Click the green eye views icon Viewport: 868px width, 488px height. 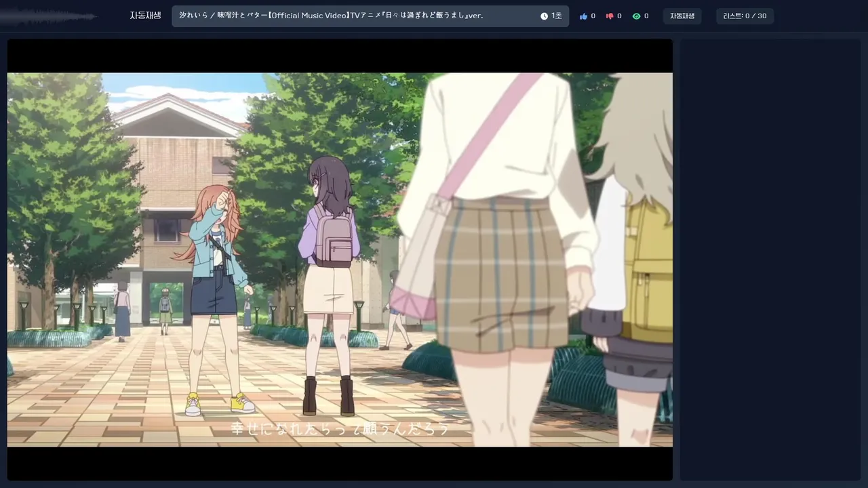636,16
